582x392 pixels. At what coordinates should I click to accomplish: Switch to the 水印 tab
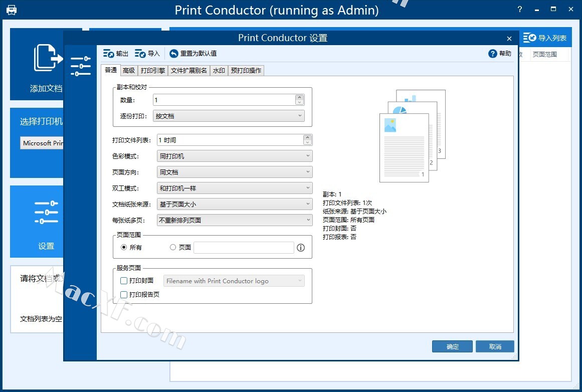coord(219,71)
